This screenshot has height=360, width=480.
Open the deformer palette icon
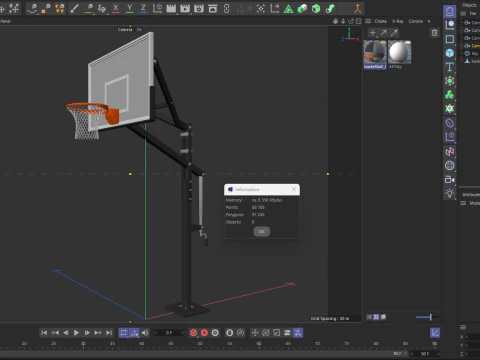point(450,123)
